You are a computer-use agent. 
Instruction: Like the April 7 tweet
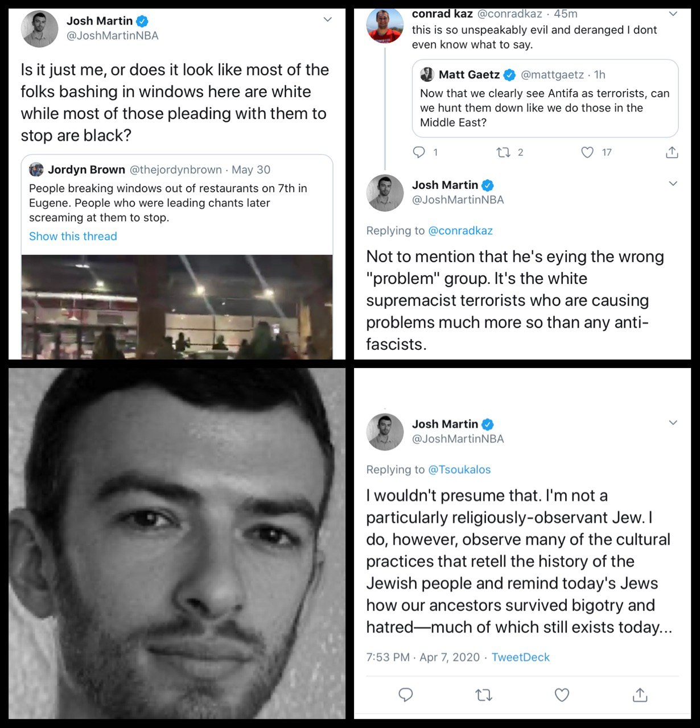click(562, 694)
